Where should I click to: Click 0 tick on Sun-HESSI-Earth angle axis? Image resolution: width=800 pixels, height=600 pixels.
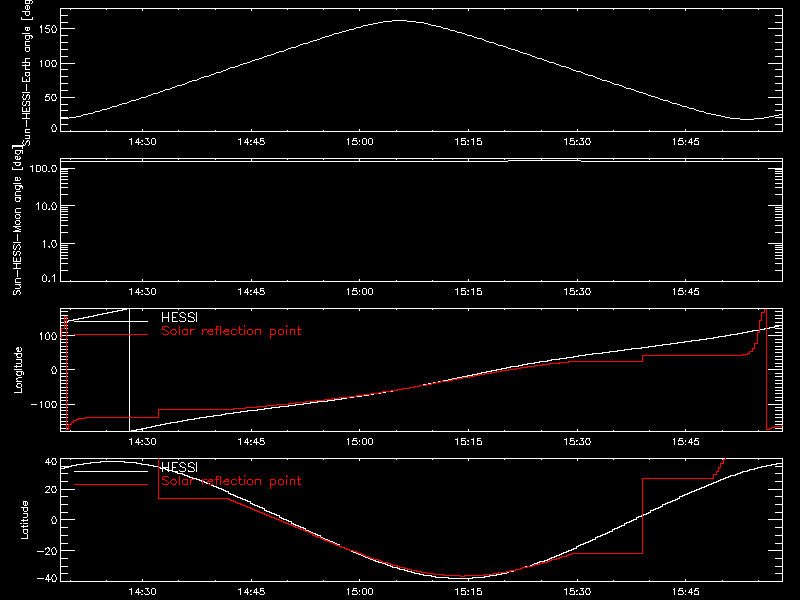(54, 128)
